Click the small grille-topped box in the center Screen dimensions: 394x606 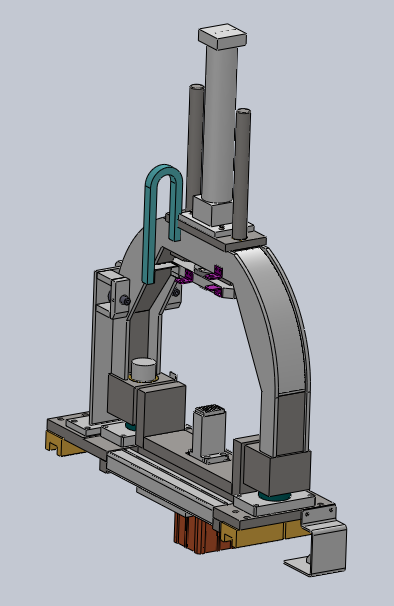point(209,432)
